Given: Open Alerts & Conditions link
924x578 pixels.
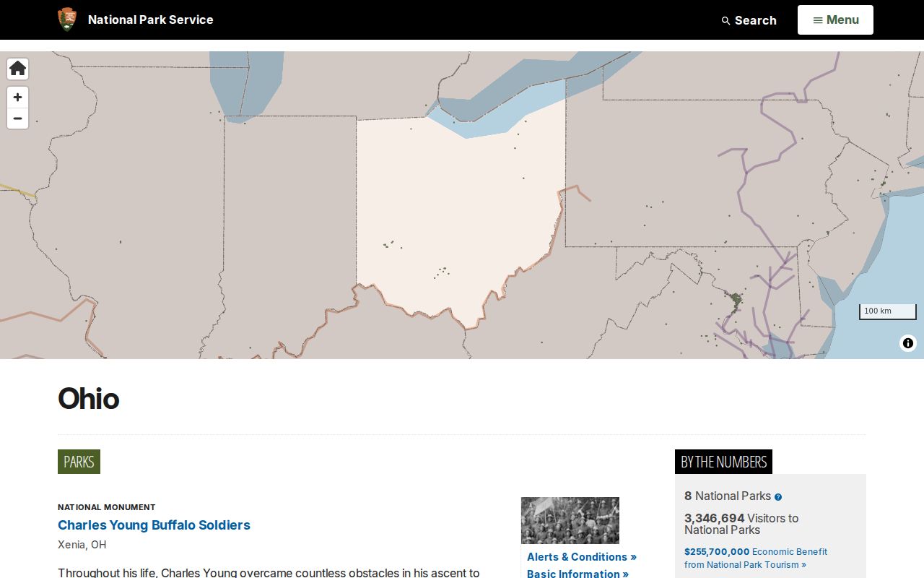Looking at the screenshot, I should pyautogui.click(x=582, y=557).
